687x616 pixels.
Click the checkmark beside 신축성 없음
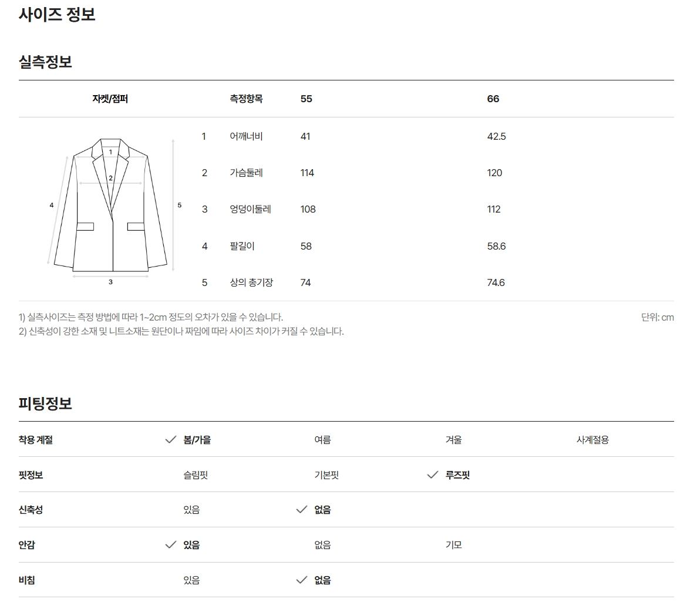(x=301, y=510)
